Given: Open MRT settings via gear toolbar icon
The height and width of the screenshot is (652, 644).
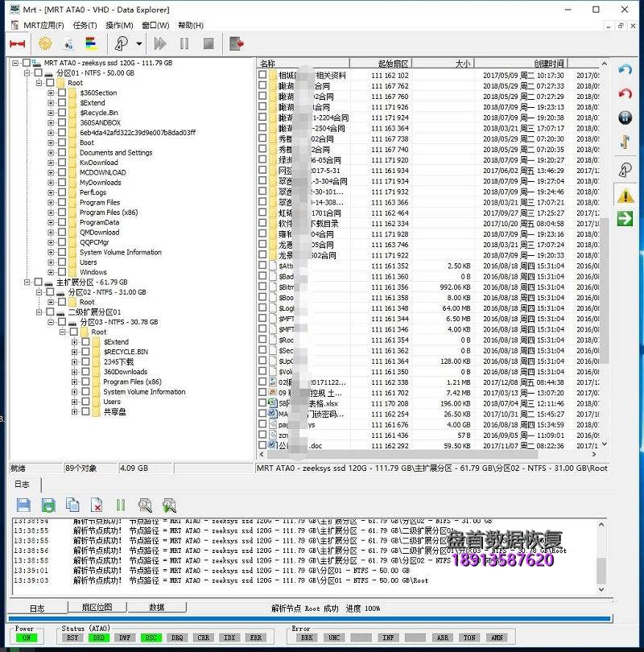Looking at the screenshot, I should (44, 43).
